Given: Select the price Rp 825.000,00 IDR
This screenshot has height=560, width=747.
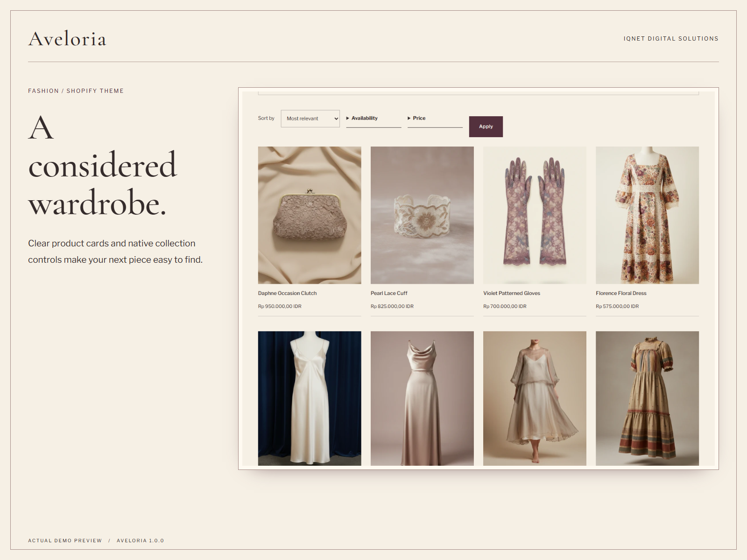Looking at the screenshot, I should coord(392,306).
